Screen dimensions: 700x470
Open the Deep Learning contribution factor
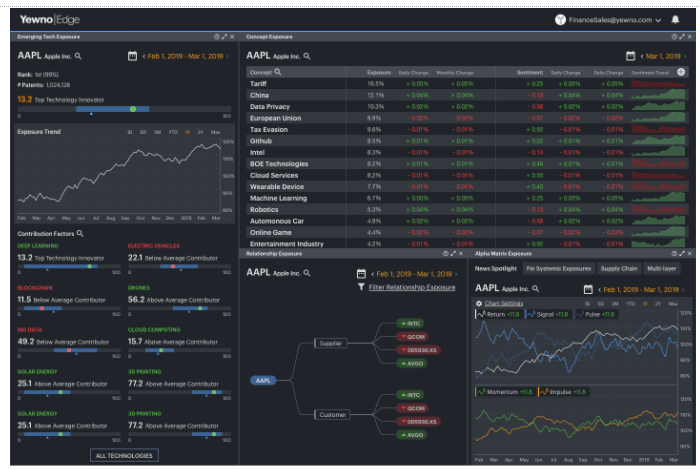point(38,246)
